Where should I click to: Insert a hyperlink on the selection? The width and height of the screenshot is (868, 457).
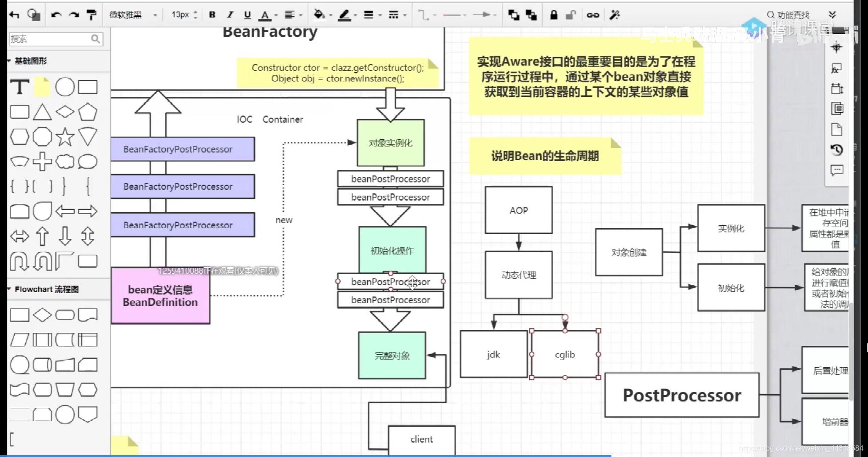coord(593,15)
